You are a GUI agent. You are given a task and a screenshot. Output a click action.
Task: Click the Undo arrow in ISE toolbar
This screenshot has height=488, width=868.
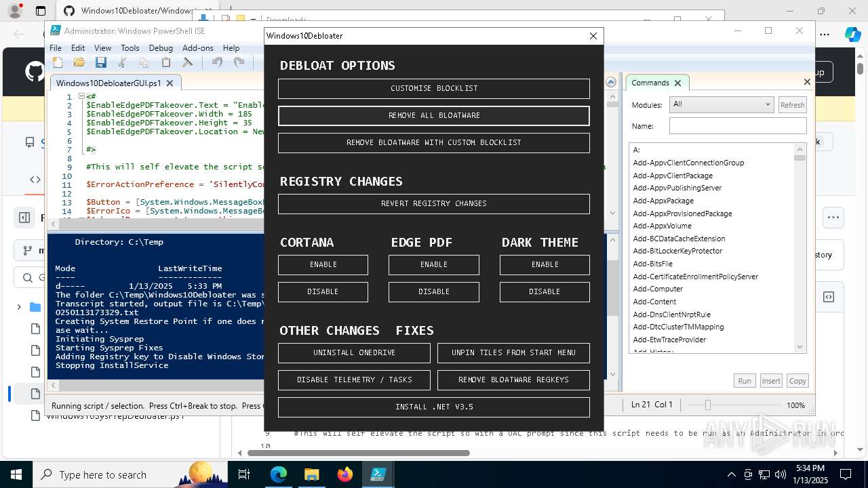[x=217, y=62]
